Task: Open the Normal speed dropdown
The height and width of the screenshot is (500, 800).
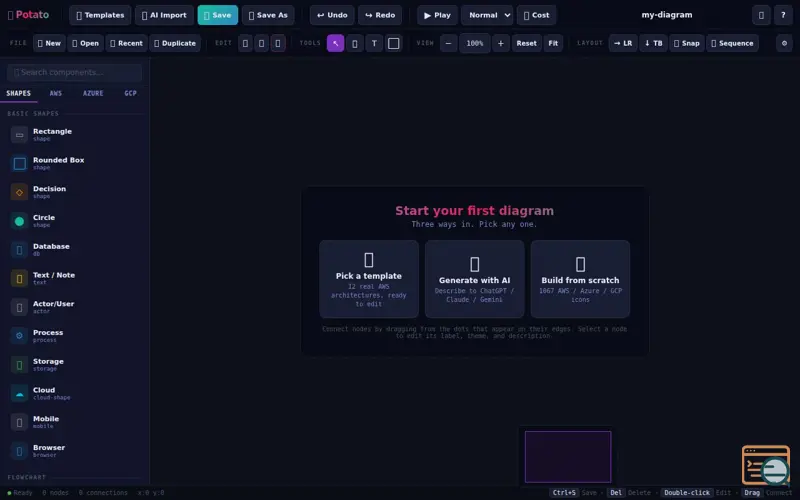Action: coord(487,15)
